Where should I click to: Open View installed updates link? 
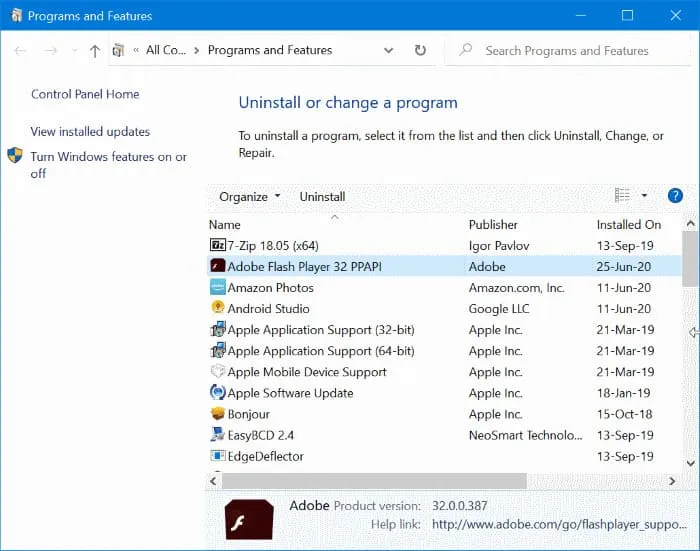tap(90, 132)
